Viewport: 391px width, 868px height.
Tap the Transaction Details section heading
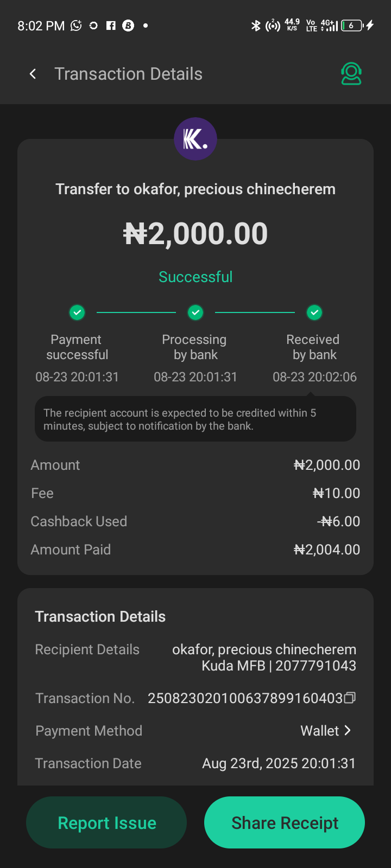(x=100, y=616)
